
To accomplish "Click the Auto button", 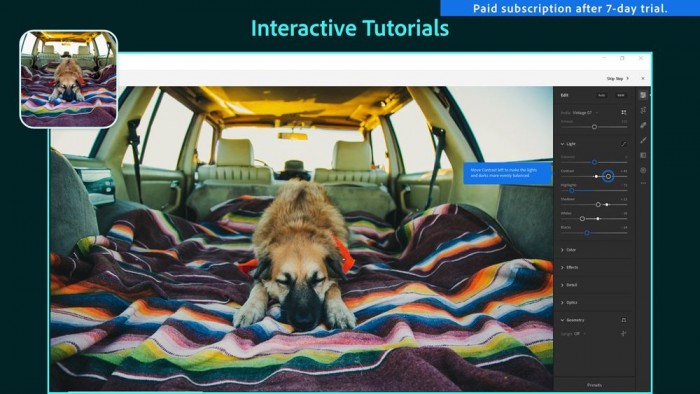I will 601,95.
